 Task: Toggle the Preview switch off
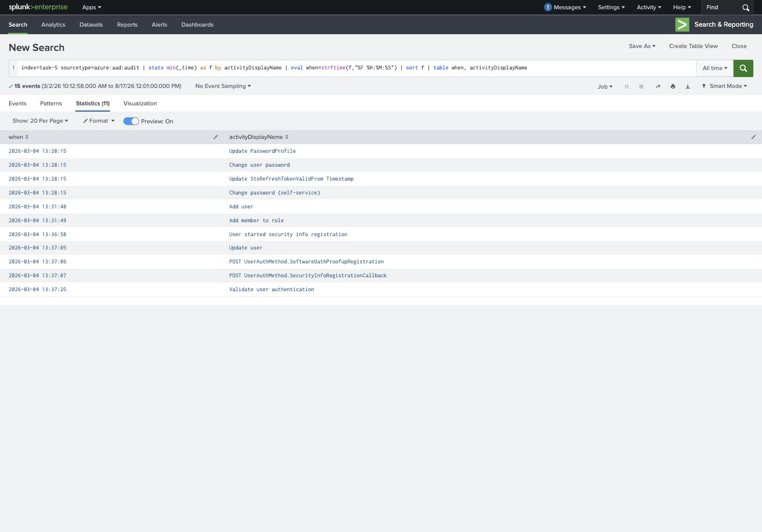pyautogui.click(x=131, y=121)
